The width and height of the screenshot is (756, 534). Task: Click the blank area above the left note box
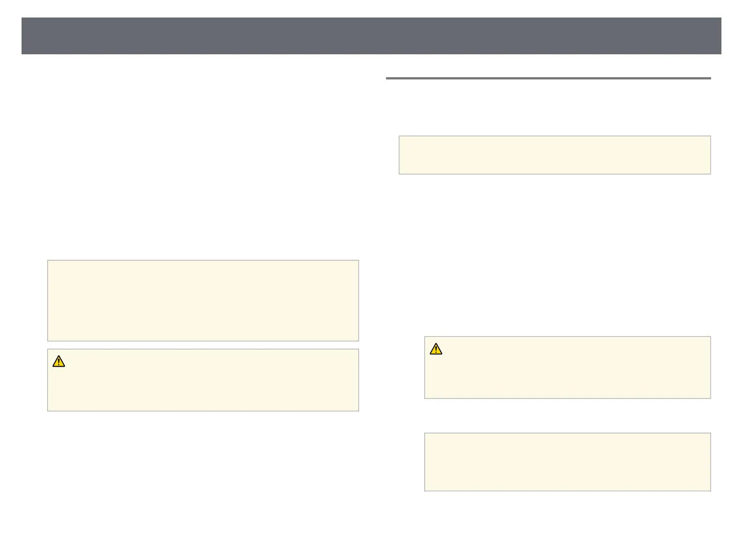[x=203, y=179]
